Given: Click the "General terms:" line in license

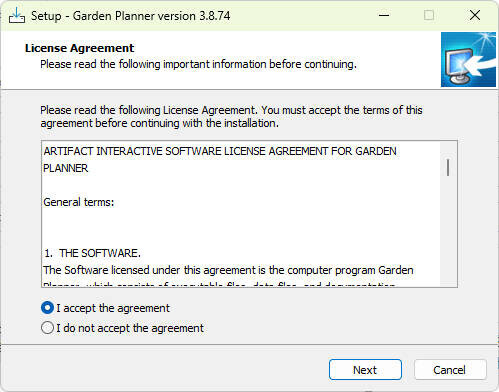Looking at the screenshot, I should (79, 202).
